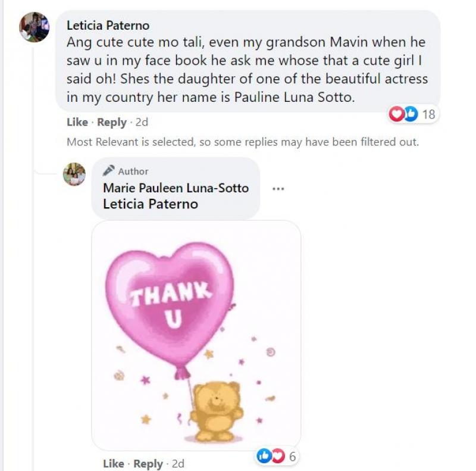Click thumbs-up reaction icon beside count 18

411,114
